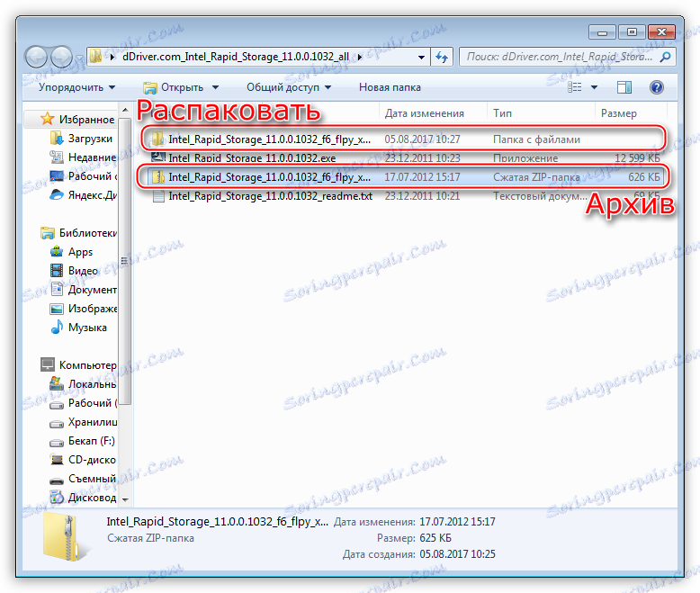Screen dimensions: 700x593
Task: Click the readme text document icon
Action: (158, 196)
